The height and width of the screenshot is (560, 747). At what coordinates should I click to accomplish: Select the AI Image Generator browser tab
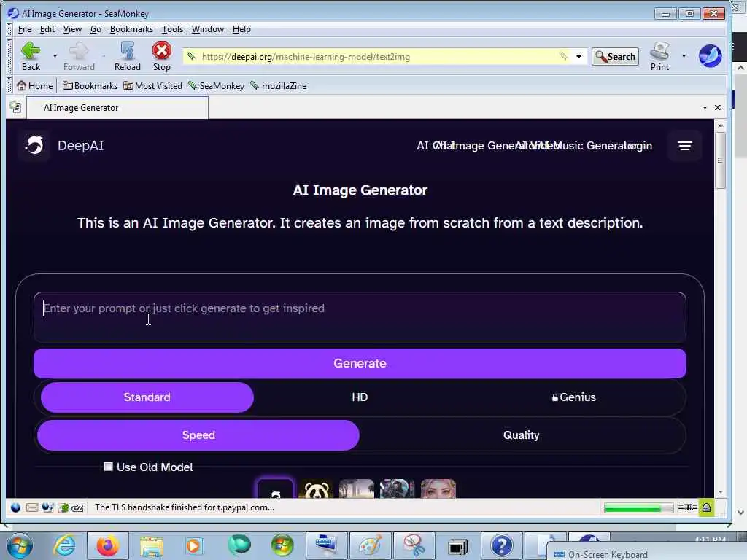[117, 108]
